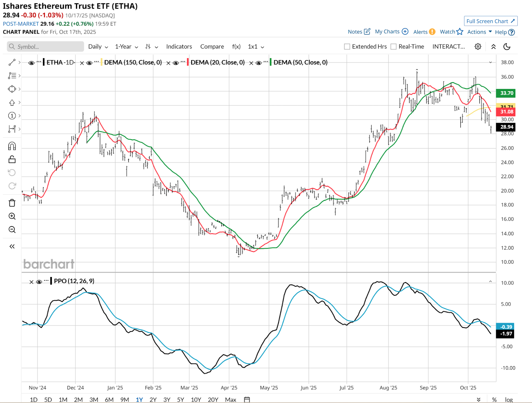Click the DEMA 20 red color swatch
The height and width of the screenshot is (403, 532).
tap(188, 62)
